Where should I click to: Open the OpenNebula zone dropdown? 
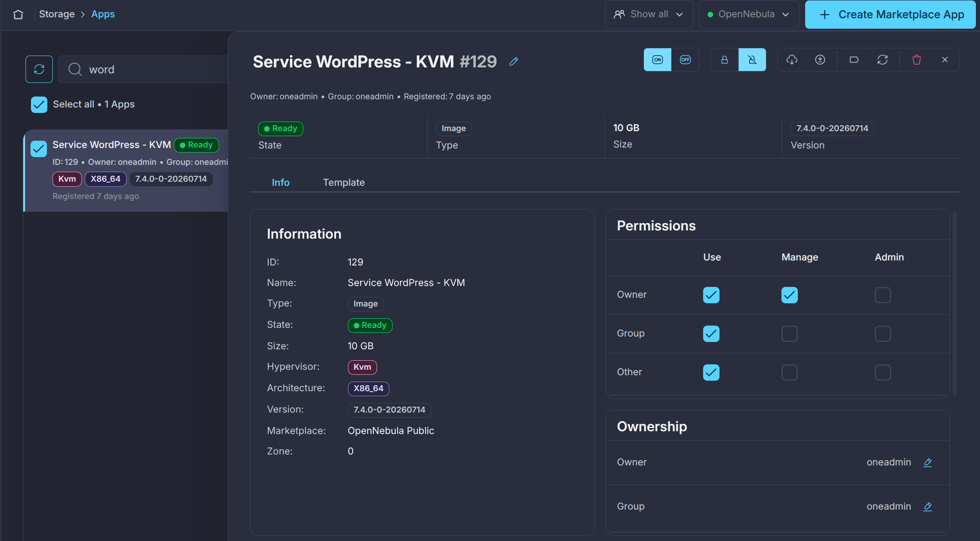[x=749, y=15]
